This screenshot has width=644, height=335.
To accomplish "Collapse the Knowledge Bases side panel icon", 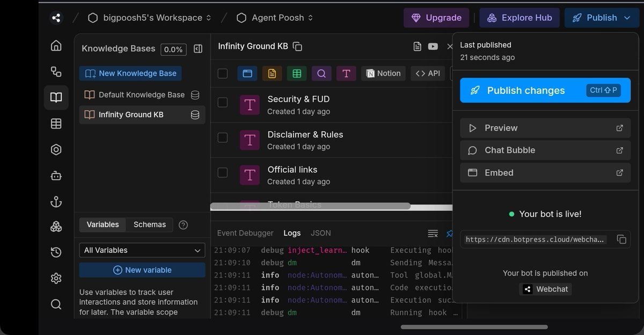I will (198, 49).
